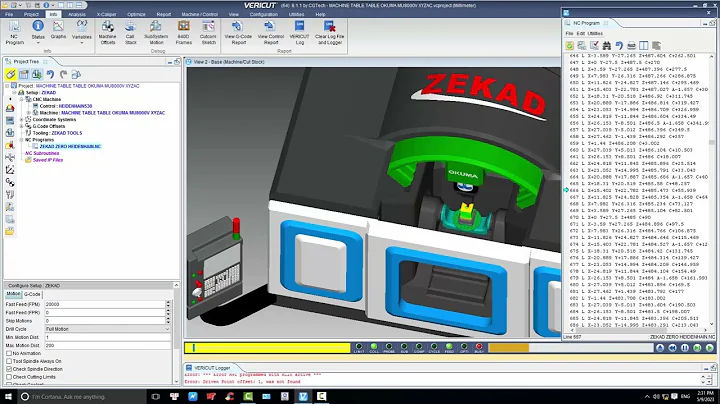Click Clear Log File and Logger
This screenshot has width=720, height=404.
(x=329, y=32)
